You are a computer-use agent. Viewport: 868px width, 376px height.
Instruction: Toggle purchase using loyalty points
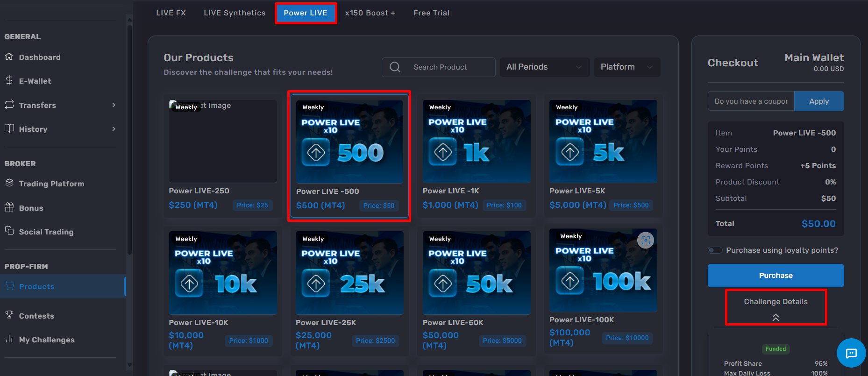click(715, 250)
